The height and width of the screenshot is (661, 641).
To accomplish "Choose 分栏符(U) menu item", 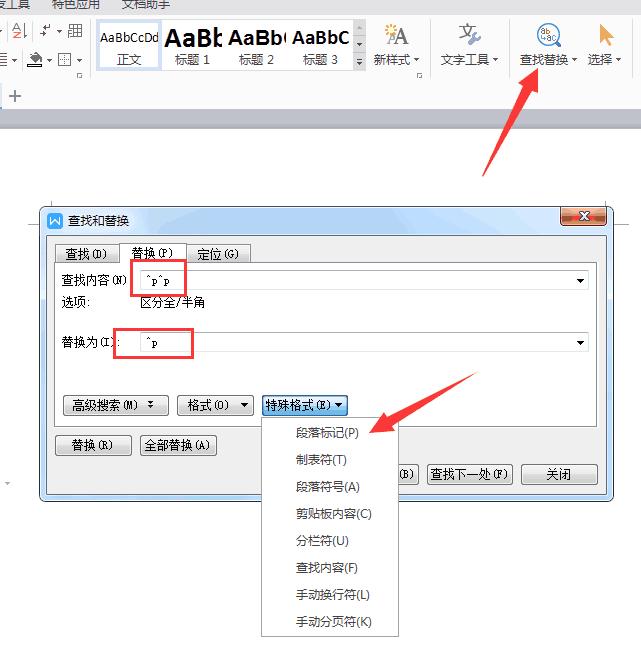I will click(x=330, y=540).
